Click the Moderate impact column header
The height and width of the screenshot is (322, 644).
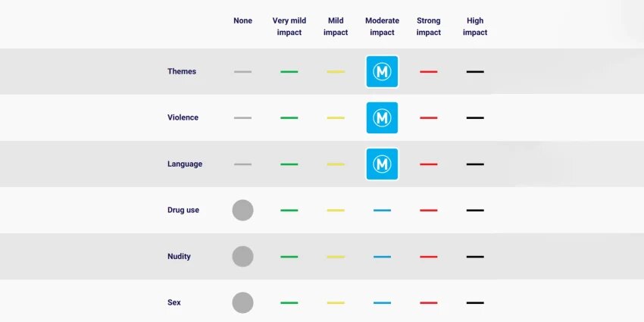382,27
